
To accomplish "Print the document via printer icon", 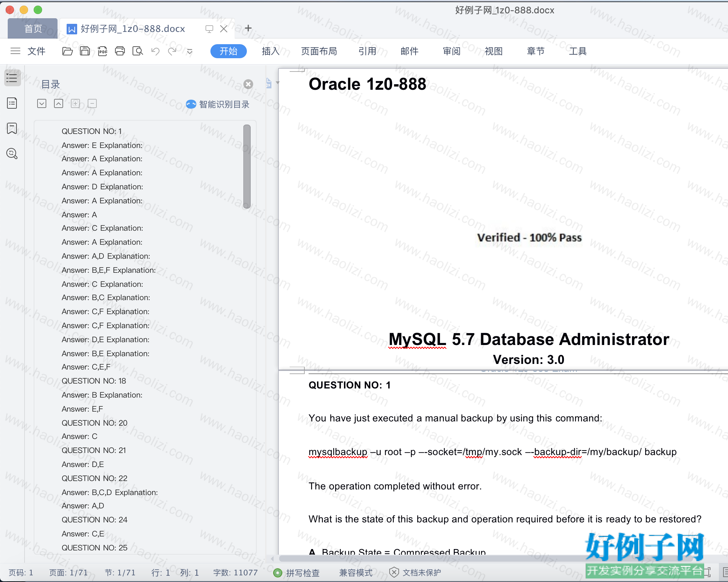I will point(120,51).
